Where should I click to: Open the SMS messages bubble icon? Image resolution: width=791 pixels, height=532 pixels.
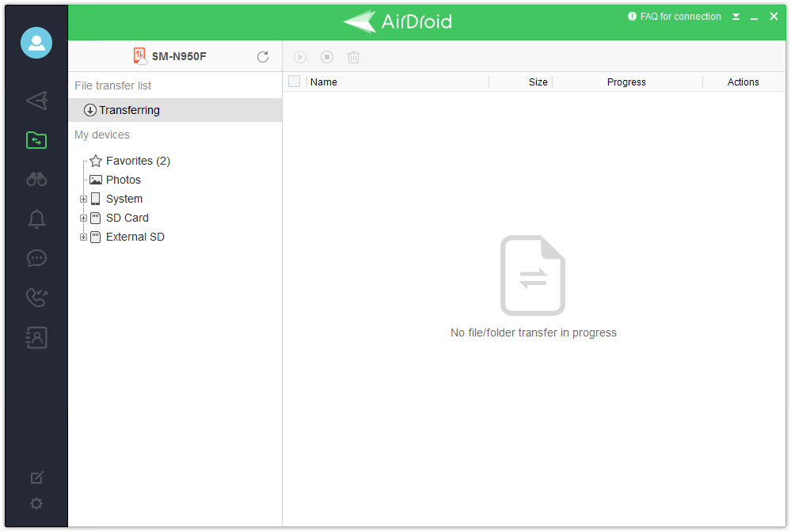[36, 258]
